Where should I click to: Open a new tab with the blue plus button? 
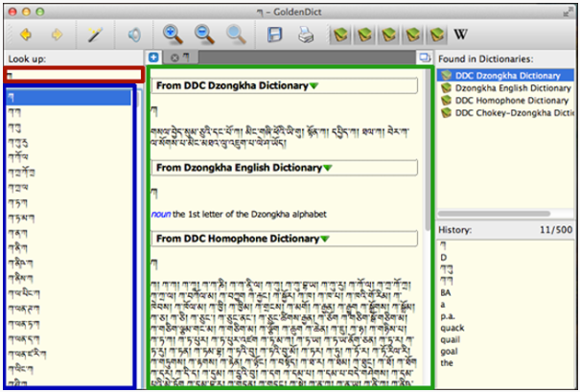(x=154, y=58)
